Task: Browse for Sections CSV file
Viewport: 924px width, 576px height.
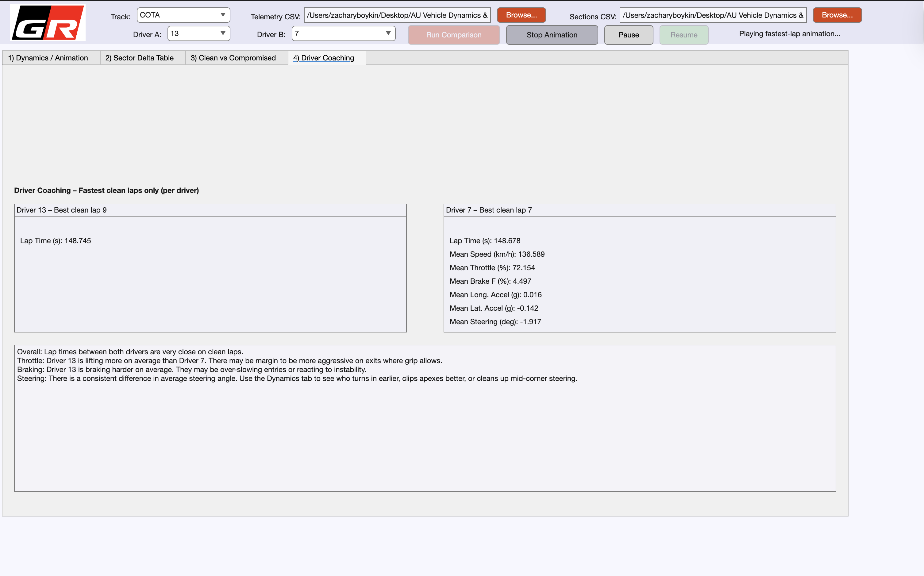Action: pos(837,15)
